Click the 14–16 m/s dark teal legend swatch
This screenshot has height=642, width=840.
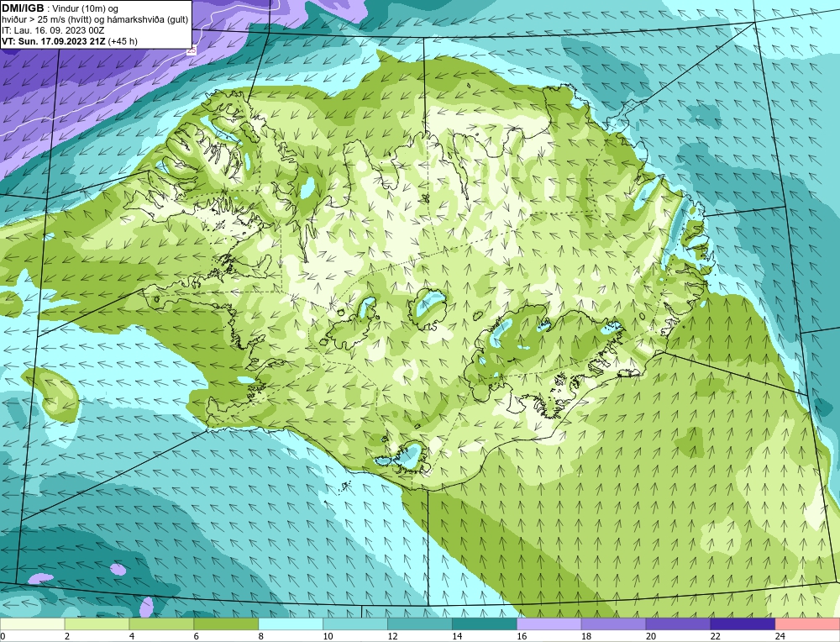(x=485, y=624)
